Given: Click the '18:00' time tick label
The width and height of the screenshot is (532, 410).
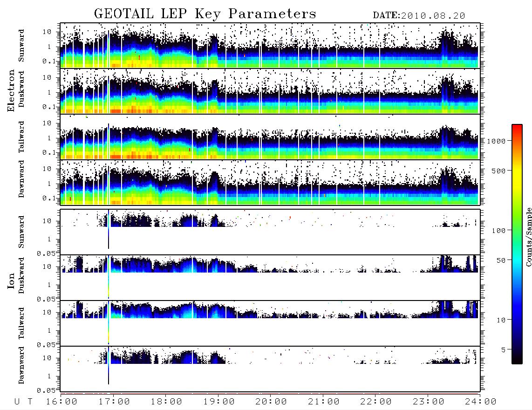Looking at the screenshot, I should pos(166,402).
